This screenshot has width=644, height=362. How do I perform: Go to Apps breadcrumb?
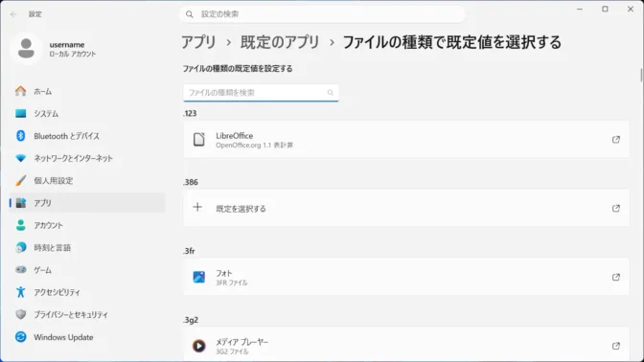pyautogui.click(x=198, y=42)
